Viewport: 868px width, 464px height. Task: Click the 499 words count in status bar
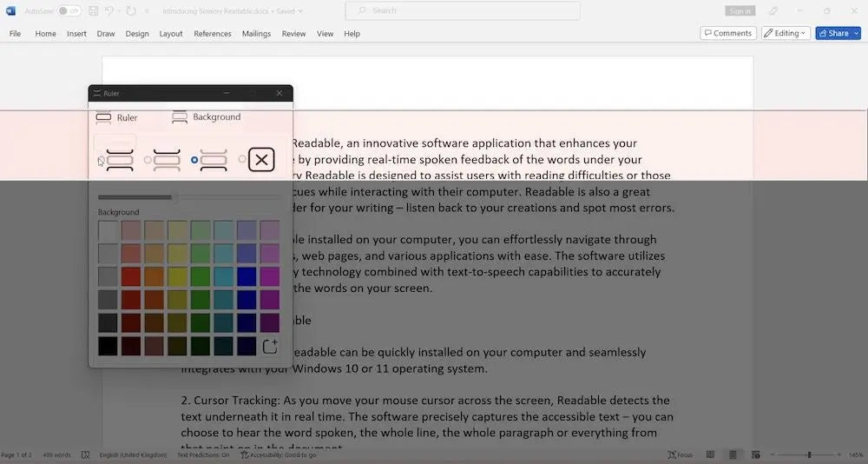[56, 454]
